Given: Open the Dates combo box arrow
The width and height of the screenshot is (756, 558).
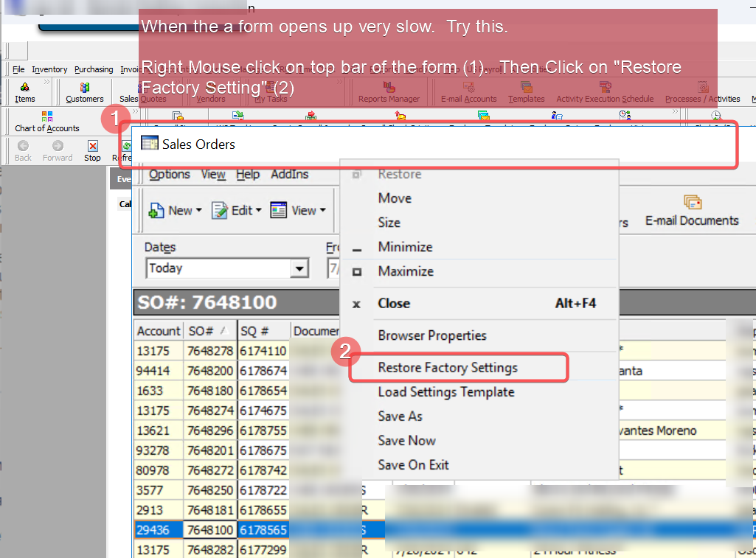Looking at the screenshot, I should click(299, 268).
